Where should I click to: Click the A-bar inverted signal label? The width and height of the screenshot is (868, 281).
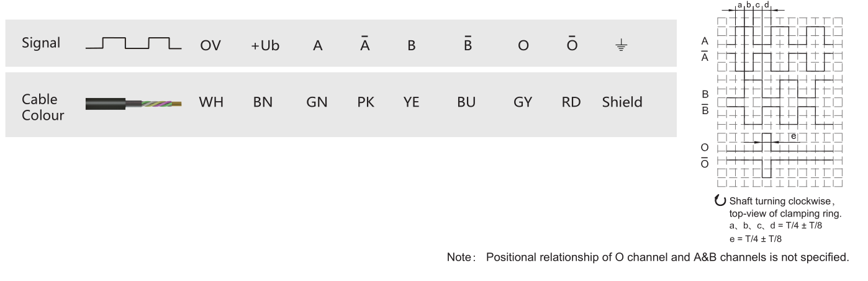(x=365, y=45)
